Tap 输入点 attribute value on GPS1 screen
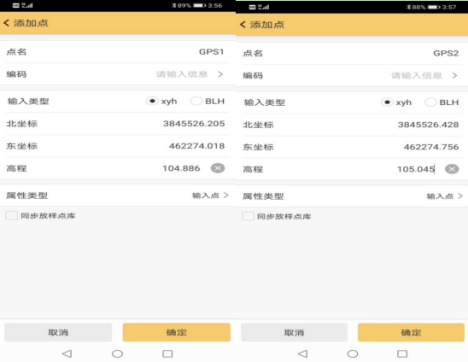Viewport: 468px width, 362px height. click(206, 195)
